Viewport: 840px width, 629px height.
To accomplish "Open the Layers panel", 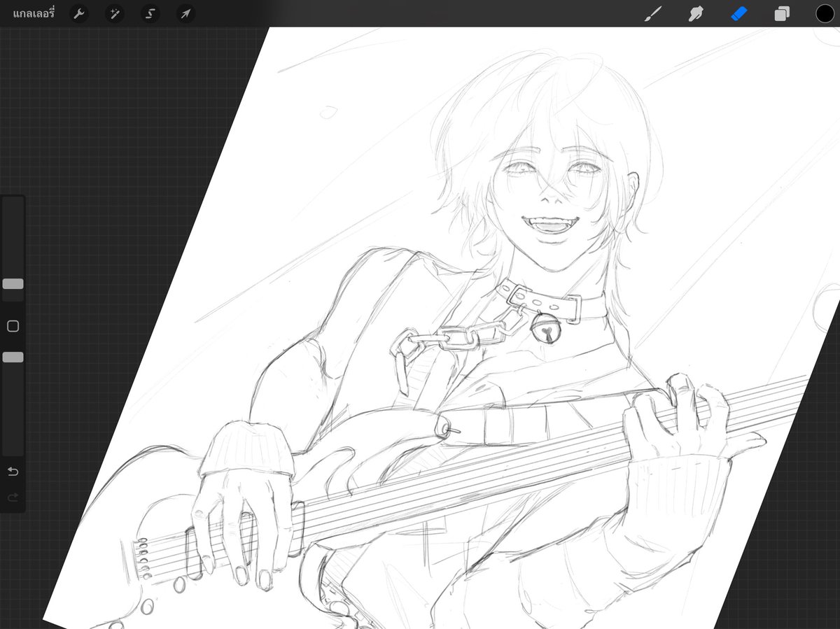I will coord(782,13).
